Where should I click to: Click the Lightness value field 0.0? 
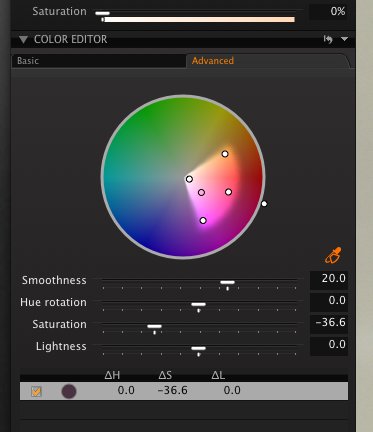329,345
